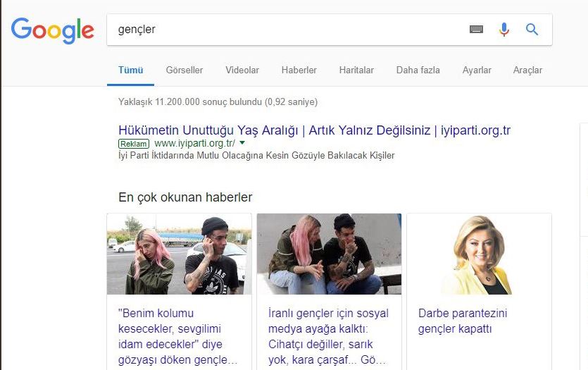Click the magnifier search button
This screenshot has width=588, height=370.
coord(532,30)
